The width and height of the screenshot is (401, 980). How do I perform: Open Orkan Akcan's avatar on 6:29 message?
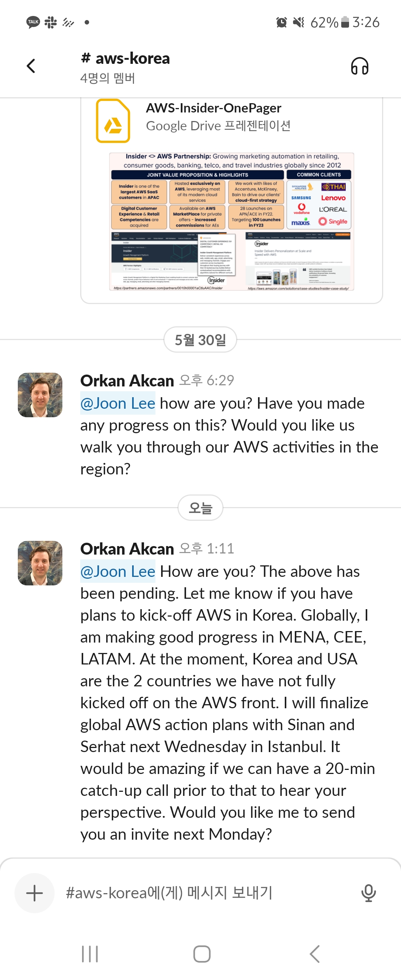pos(40,395)
